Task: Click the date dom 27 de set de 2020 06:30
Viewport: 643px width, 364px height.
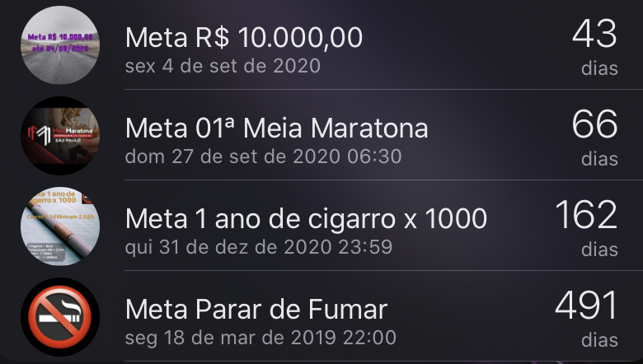Action: (263, 156)
